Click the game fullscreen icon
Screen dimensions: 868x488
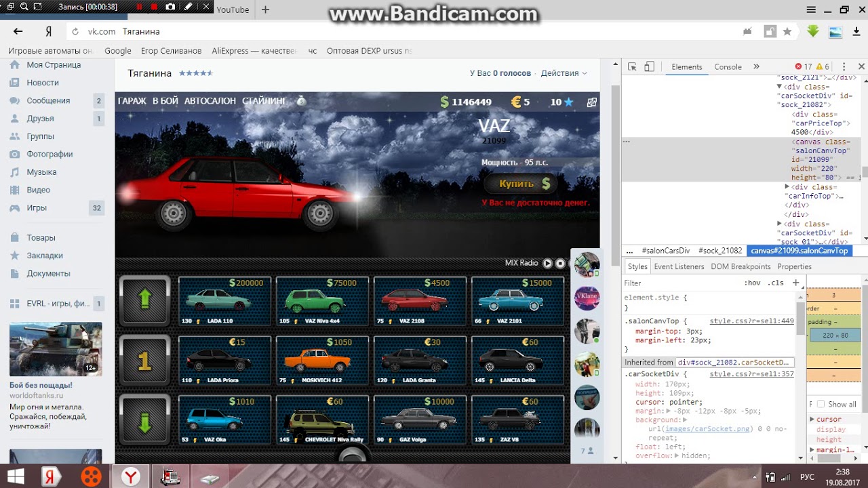(x=591, y=102)
